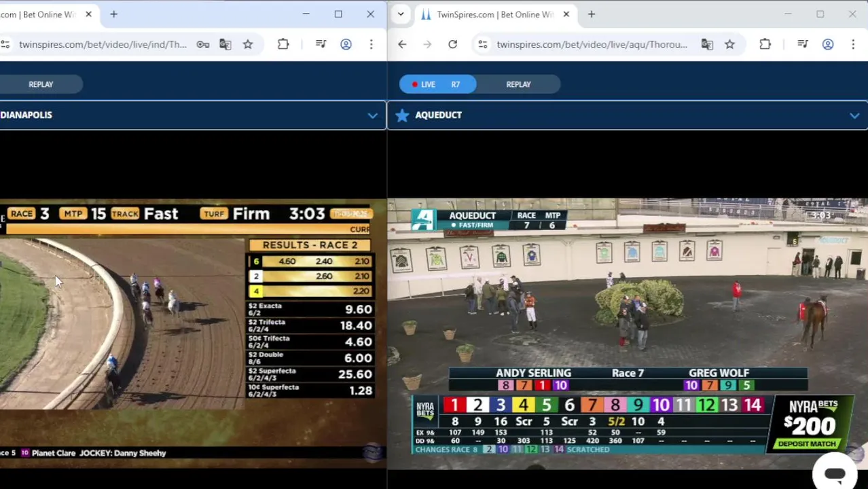Expand the Indianapolis track dropdown
This screenshot has height=489, width=868.
pos(372,115)
